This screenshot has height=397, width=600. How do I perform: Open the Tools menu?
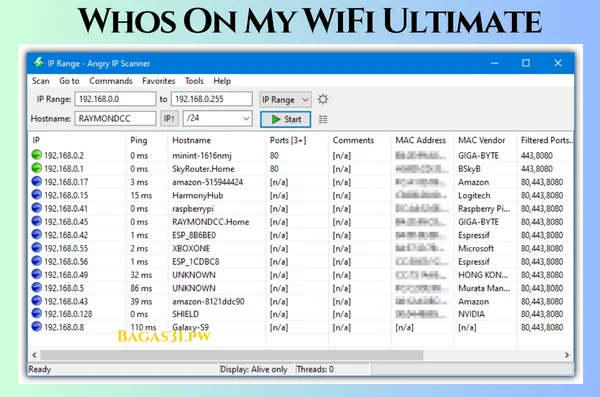coord(194,81)
